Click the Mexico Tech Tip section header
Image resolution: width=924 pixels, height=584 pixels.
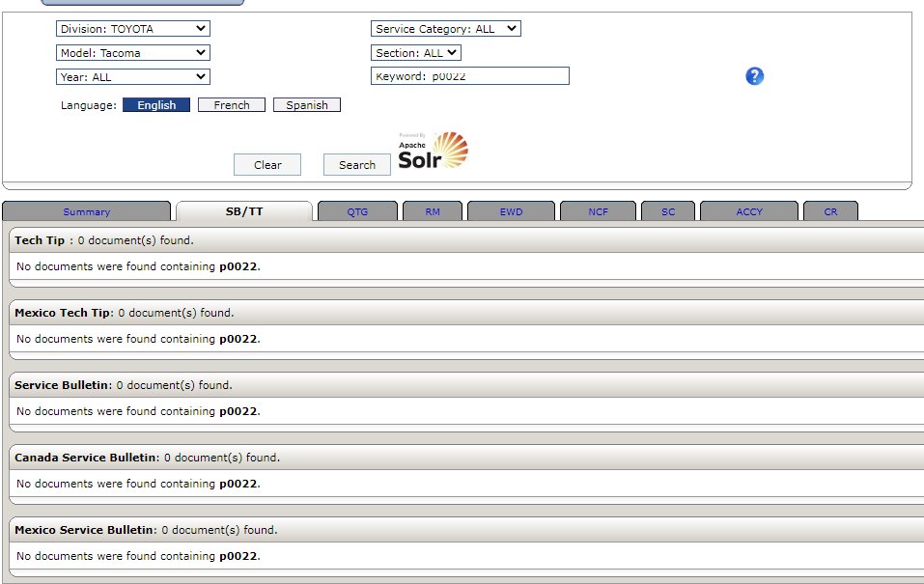pos(466,313)
